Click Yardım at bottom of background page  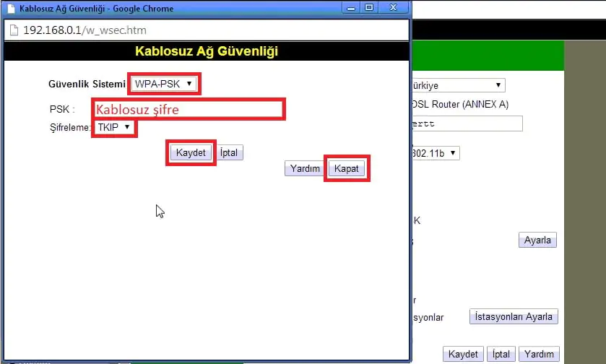tap(539, 354)
